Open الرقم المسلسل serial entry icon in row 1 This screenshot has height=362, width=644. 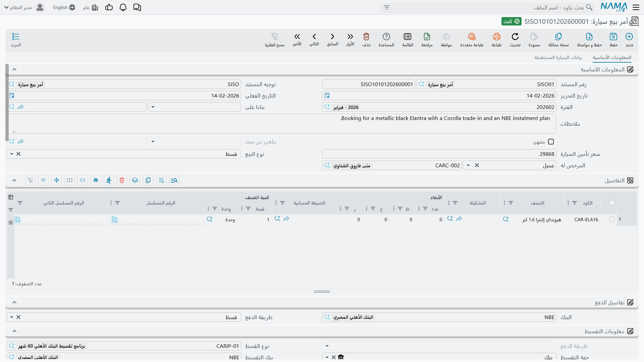(x=115, y=220)
